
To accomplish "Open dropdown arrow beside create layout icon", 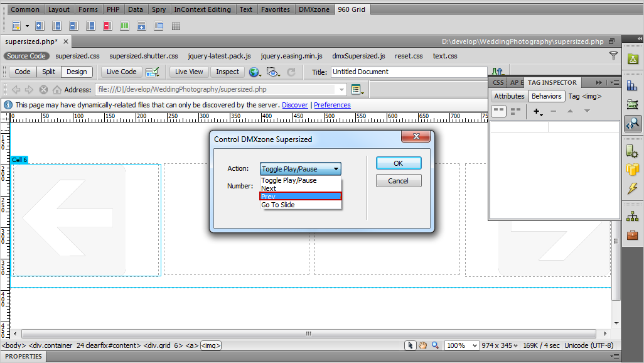I will (27, 26).
